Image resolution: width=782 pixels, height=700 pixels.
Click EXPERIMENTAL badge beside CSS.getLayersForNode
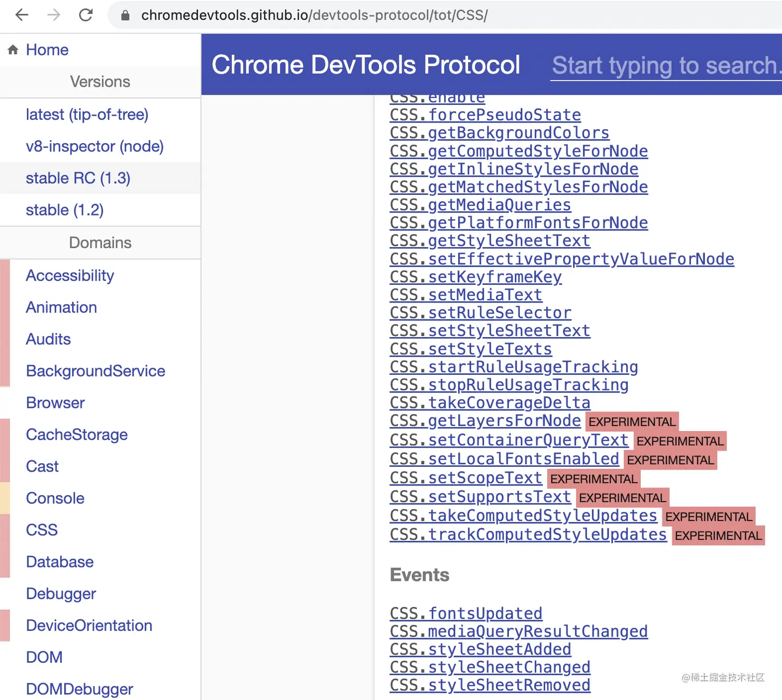coord(632,422)
